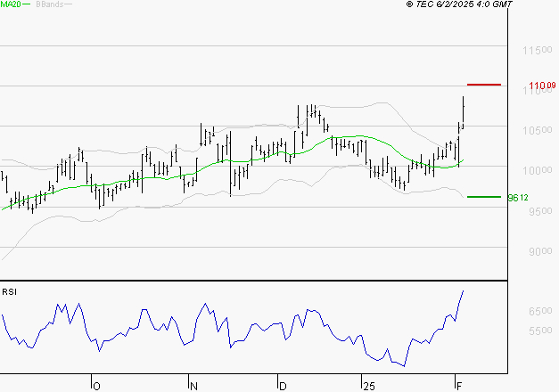Click the 'O' October month axis label

[x=97, y=385]
